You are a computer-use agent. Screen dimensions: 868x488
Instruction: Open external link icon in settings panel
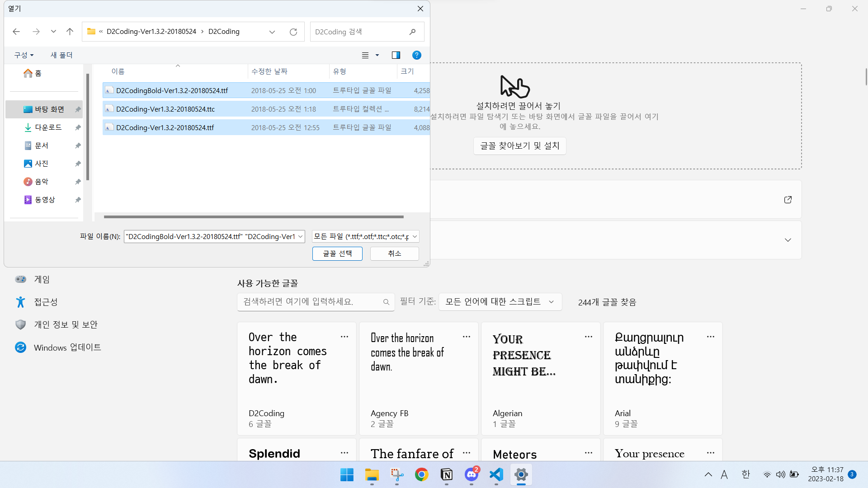(x=788, y=200)
